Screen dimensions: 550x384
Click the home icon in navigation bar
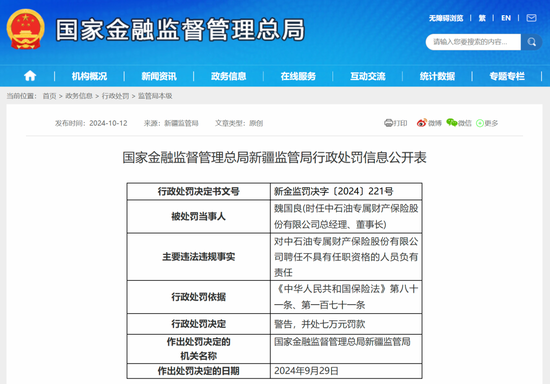click(x=30, y=76)
